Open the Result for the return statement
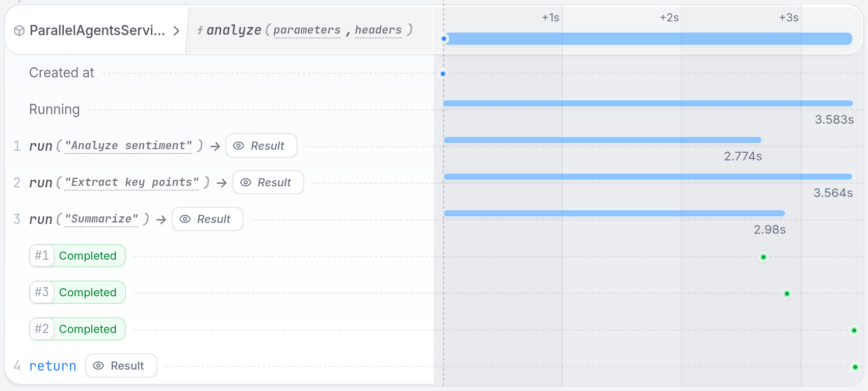868x391 pixels. (x=121, y=366)
